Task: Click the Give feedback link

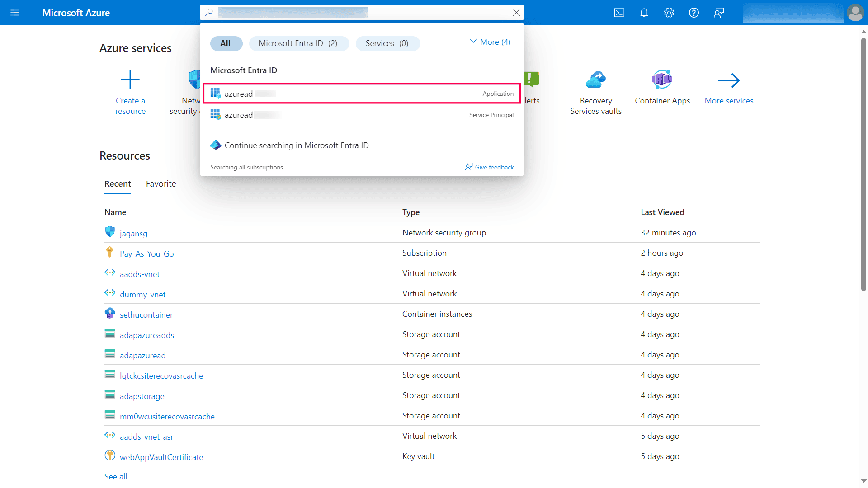Action: pos(494,167)
